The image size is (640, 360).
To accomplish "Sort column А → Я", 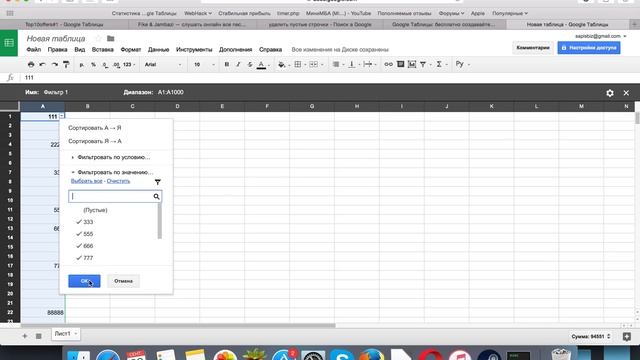I will tap(95, 128).
